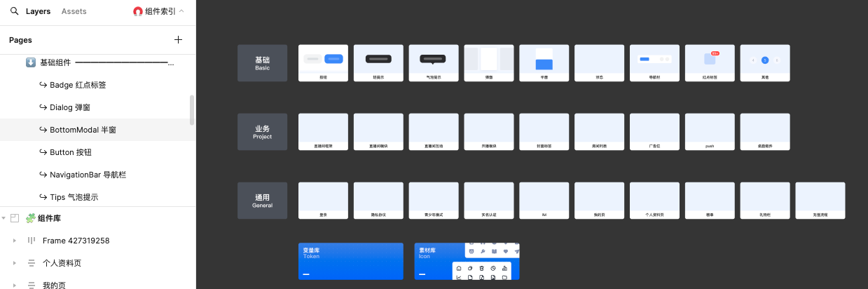Switch to the Layers tab
Screen dimensions: 868x289
(38, 11)
